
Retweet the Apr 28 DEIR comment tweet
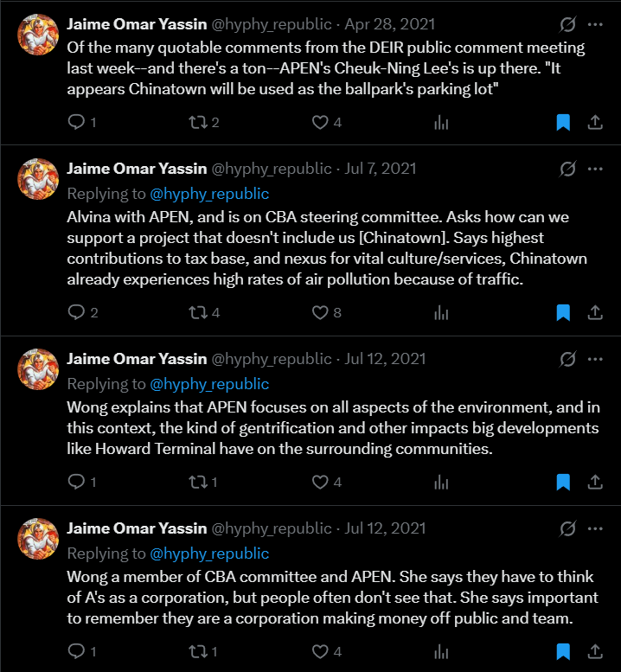(x=197, y=122)
